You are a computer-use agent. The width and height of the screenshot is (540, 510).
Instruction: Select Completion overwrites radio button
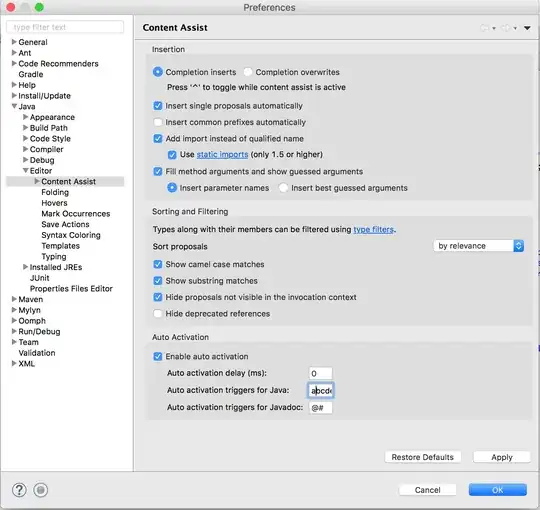click(248, 72)
